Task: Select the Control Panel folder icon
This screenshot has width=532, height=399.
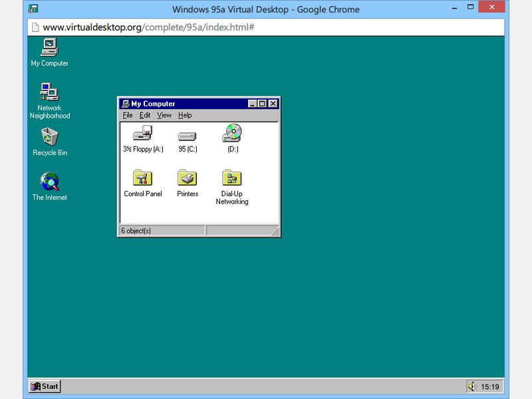Action: 142,178
